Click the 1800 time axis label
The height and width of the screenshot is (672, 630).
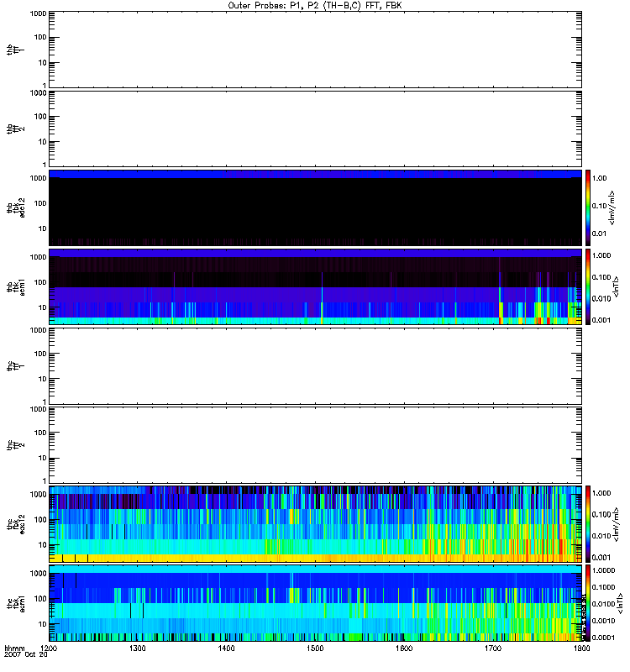click(580, 649)
